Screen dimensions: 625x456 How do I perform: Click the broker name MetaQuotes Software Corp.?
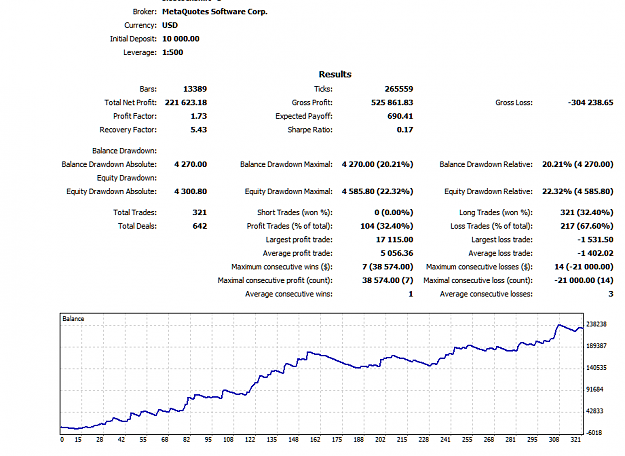214,12
